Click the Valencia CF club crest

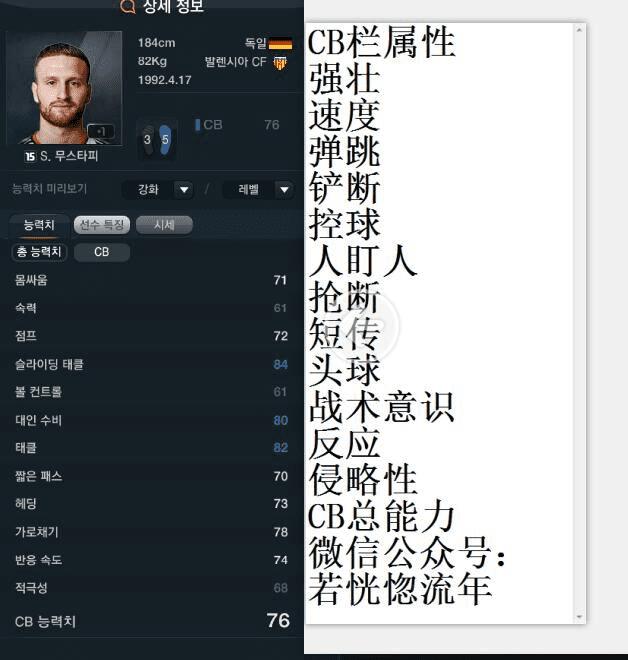click(x=280, y=63)
